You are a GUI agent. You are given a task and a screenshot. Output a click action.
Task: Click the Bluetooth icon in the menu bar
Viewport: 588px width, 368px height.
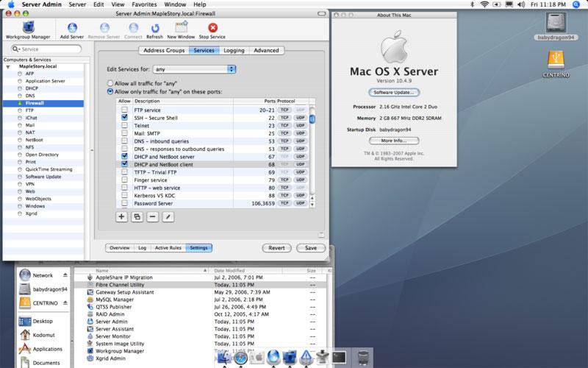click(472, 4)
